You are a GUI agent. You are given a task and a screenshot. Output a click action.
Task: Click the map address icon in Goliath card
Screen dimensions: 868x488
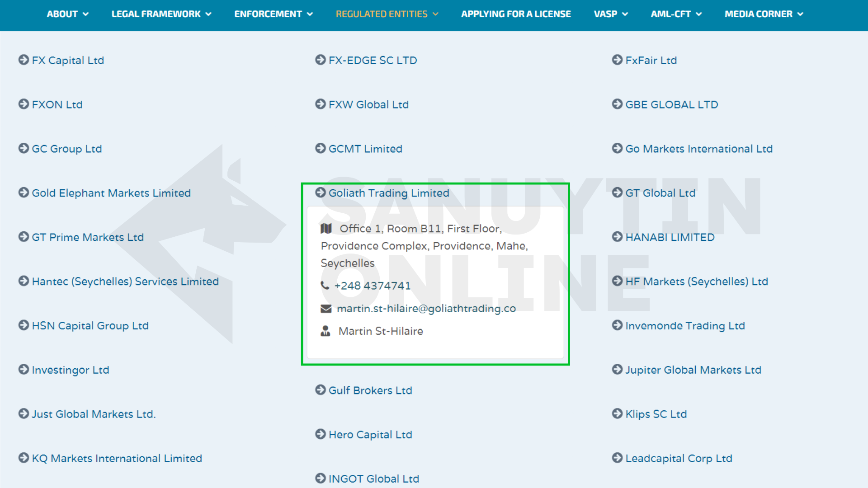coord(326,229)
